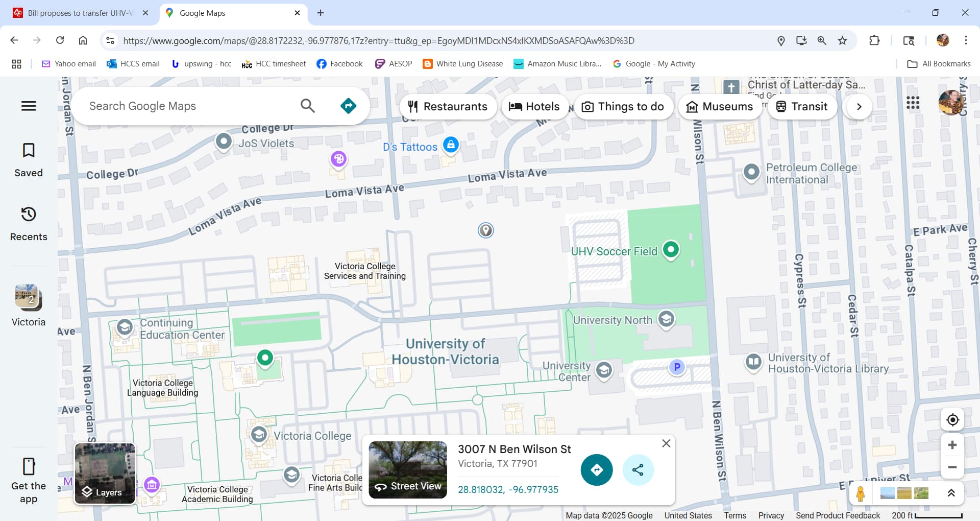Click Victoria College Services and Training label
Screen dimensions: 980x521
tap(364, 271)
